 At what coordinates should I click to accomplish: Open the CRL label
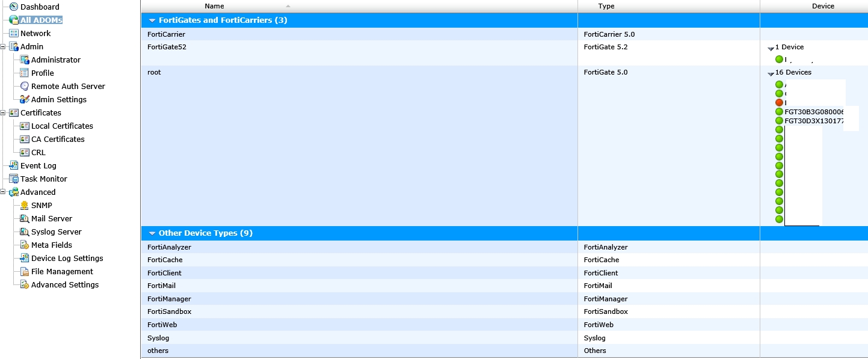(x=38, y=152)
